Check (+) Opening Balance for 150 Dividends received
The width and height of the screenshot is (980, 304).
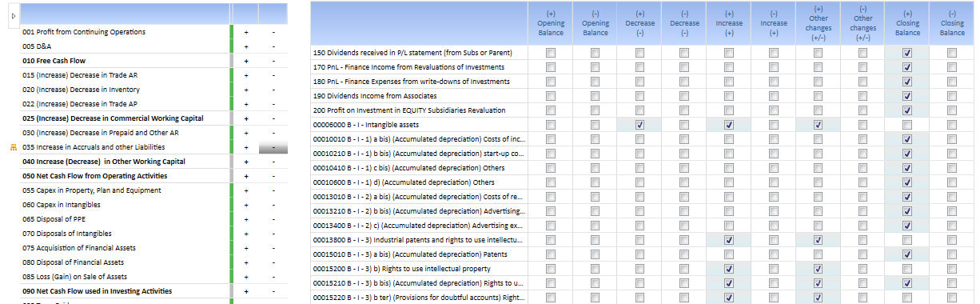click(550, 53)
